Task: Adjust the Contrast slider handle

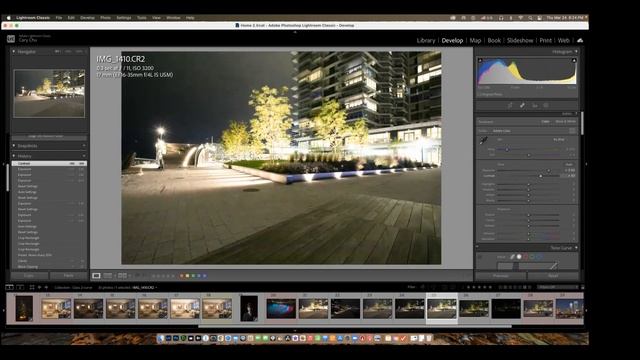Action: [x=541, y=176]
